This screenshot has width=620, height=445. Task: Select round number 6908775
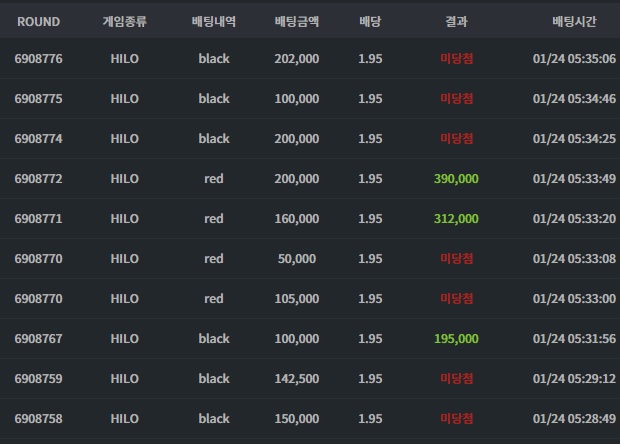click(38, 98)
